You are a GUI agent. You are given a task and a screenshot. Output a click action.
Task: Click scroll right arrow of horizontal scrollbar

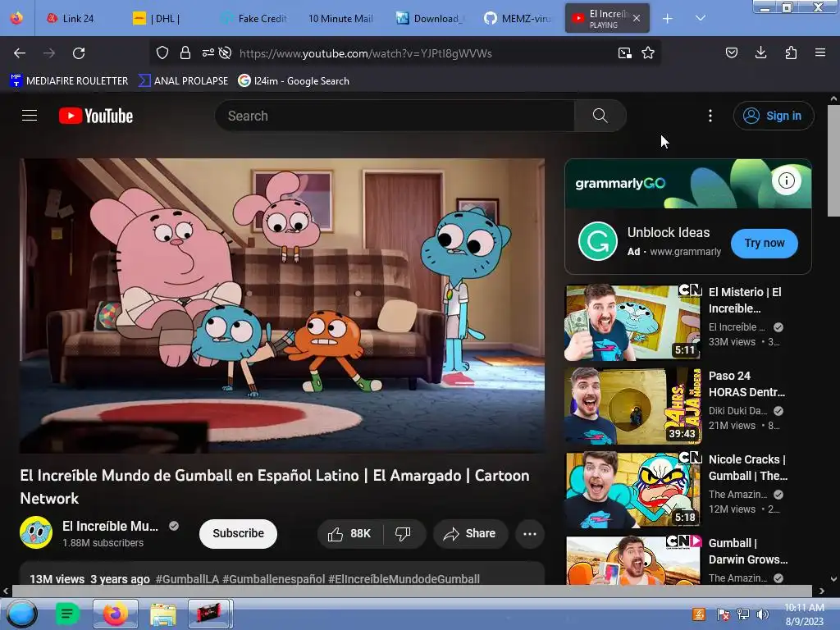(822, 591)
